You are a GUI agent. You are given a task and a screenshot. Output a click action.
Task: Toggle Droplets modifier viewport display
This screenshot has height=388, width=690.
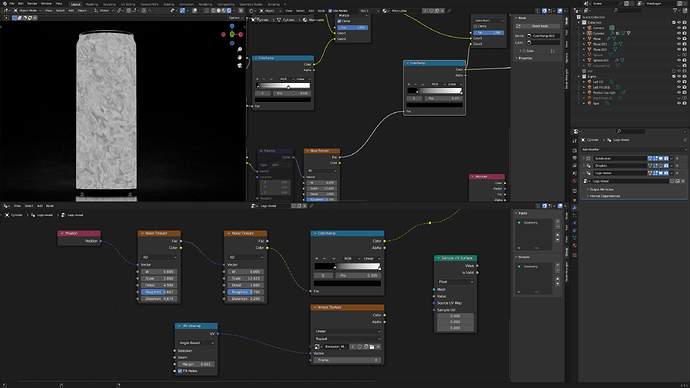click(x=661, y=166)
